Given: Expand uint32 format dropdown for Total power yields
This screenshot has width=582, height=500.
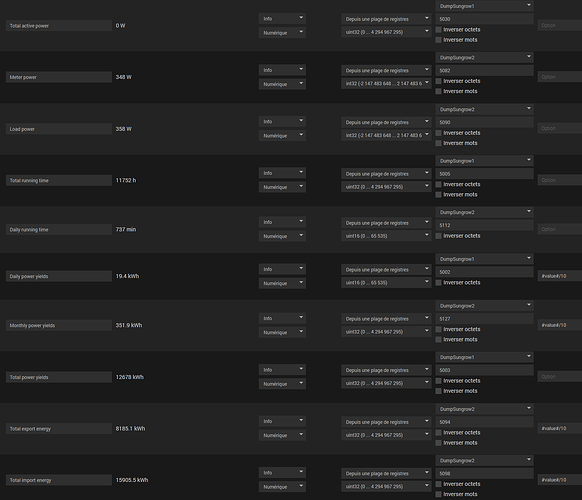Looking at the screenshot, I should pyautogui.click(x=386, y=383).
